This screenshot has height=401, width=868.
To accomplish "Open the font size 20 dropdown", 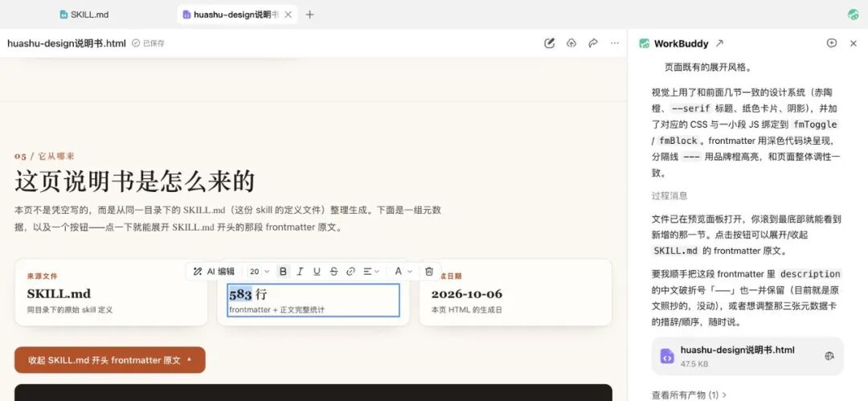I will pos(259,272).
